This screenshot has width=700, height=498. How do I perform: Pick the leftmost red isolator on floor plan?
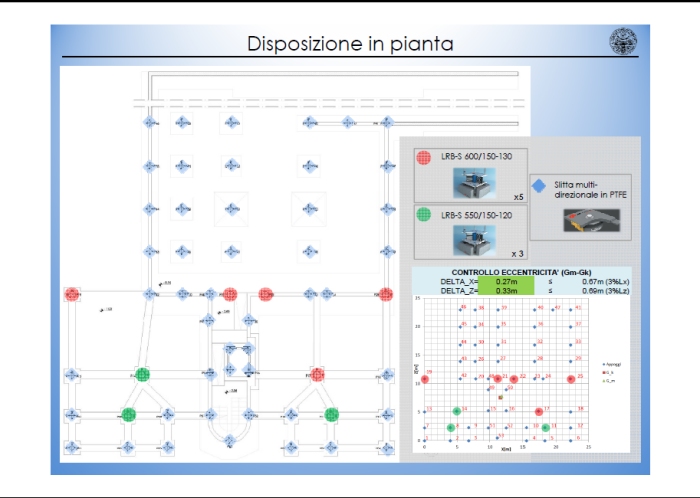[x=72, y=295]
